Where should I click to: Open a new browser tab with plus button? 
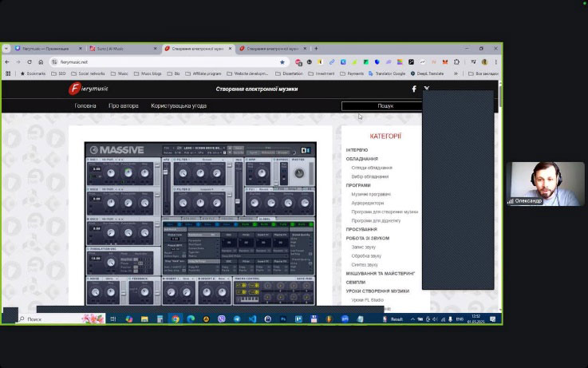click(316, 49)
